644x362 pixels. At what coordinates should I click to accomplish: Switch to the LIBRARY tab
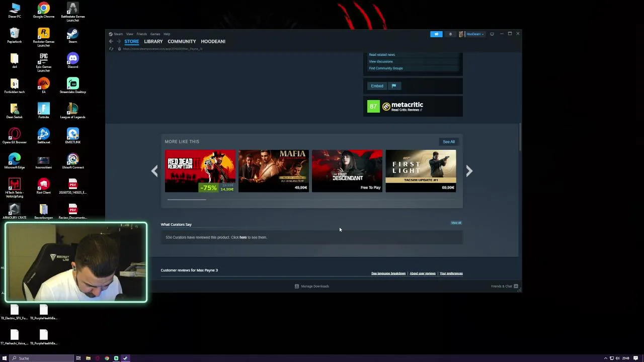click(x=153, y=41)
